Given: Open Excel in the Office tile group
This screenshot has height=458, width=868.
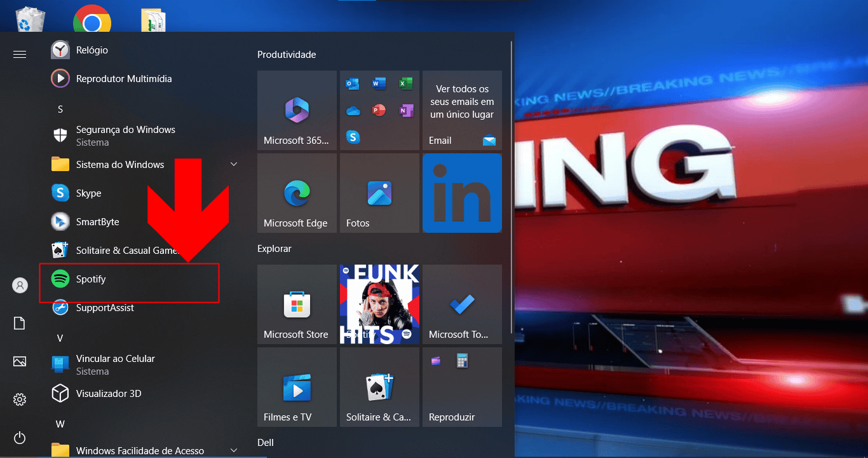Looking at the screenshot, I should point(406,84).
